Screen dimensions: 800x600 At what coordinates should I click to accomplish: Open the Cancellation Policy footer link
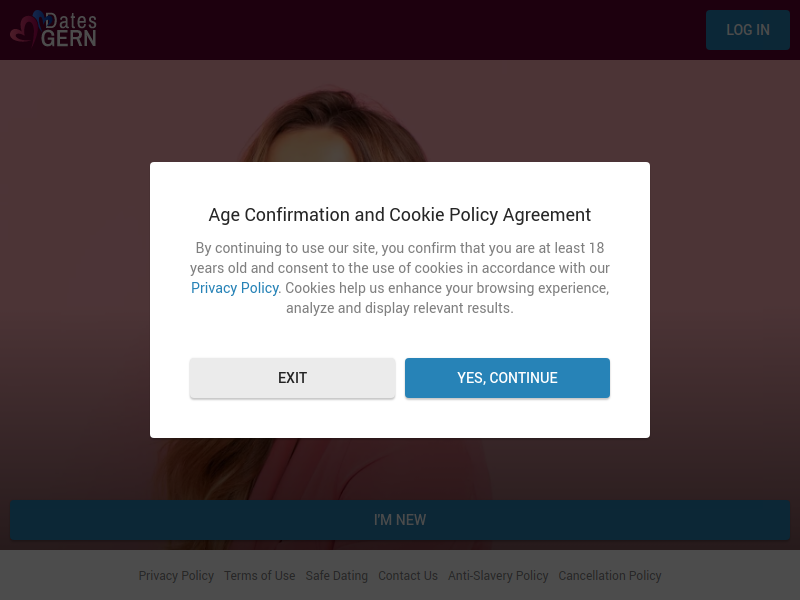click(x=610, y=576)
